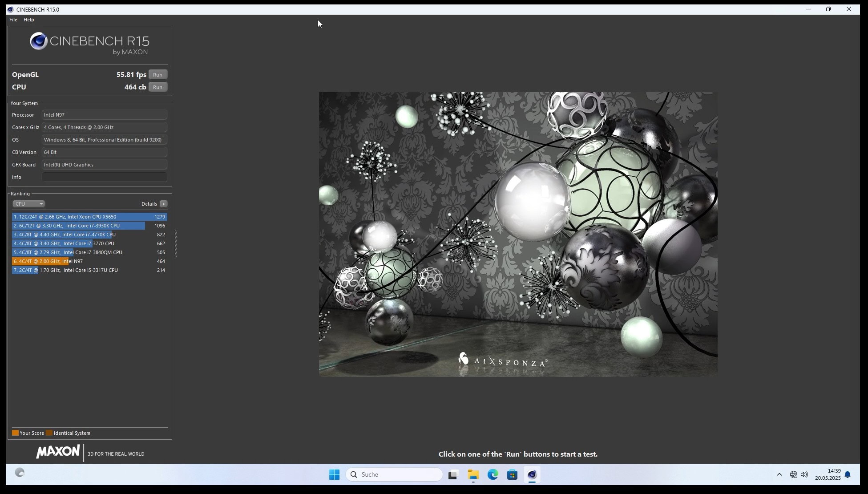Click the panel splitter handle beside ranking
The width and height of the screenshot is (868, 494).
click(x=176, y=243)
